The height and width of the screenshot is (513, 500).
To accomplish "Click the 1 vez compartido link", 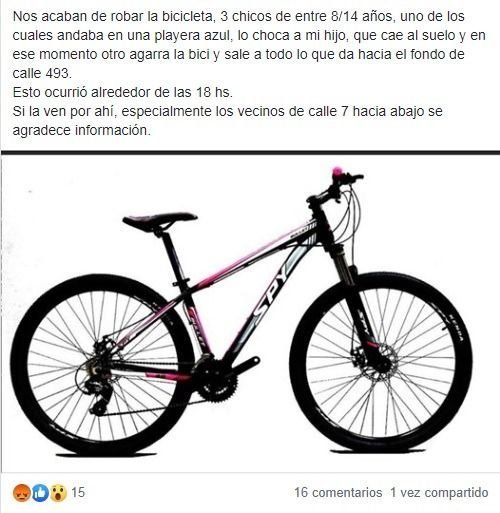I will (x=439, y=492).
